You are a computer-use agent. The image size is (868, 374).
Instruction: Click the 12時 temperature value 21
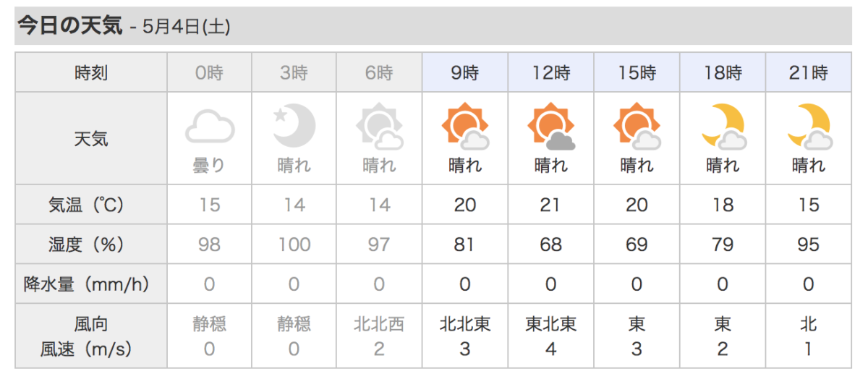point(550,205)
